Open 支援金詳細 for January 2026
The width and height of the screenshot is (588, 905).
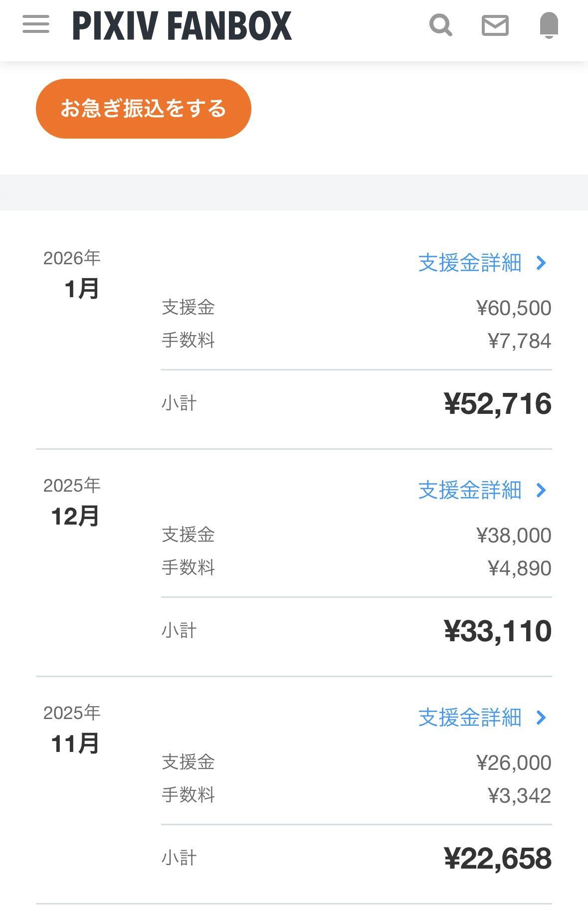pos(470,263)
